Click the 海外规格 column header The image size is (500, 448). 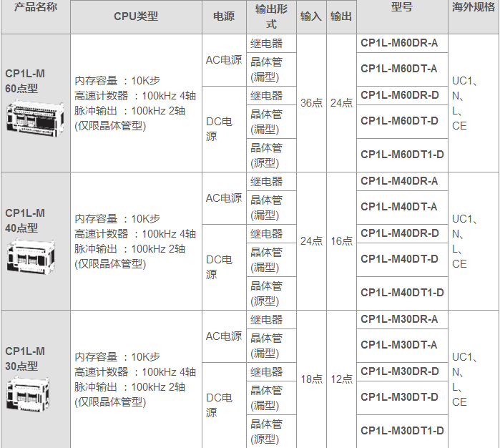(x=474, y=7)
